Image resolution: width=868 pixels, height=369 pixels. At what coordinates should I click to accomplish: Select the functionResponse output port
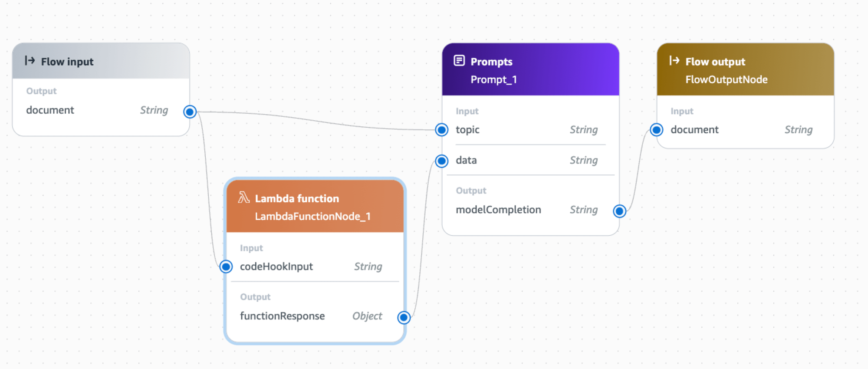tap(404, 317)
